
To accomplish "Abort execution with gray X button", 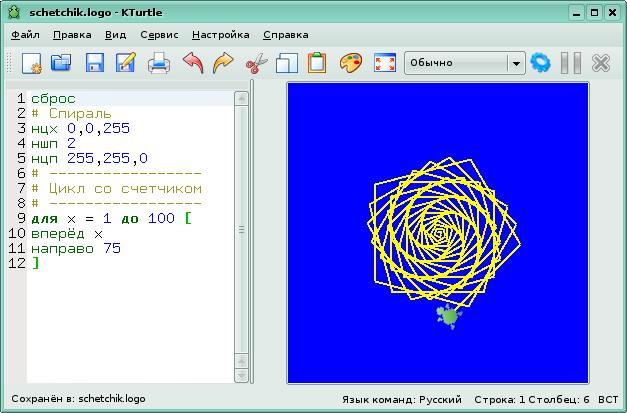I will pos(601,63).
